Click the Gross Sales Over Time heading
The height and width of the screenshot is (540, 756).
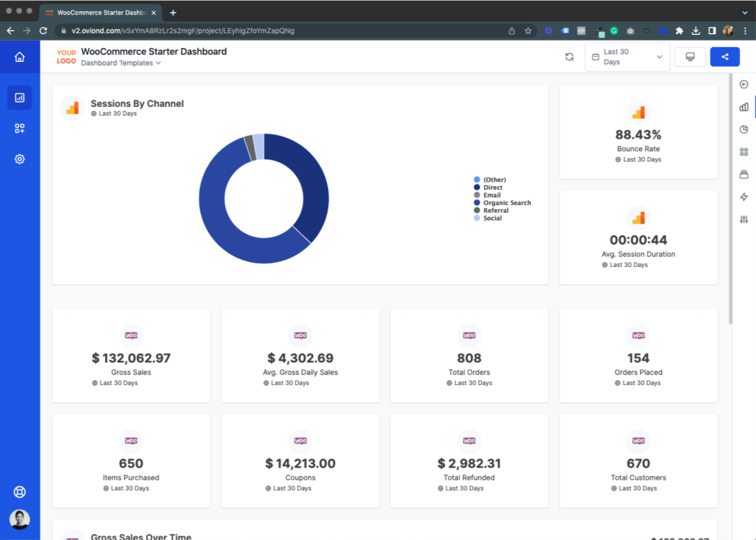point(141,536)
